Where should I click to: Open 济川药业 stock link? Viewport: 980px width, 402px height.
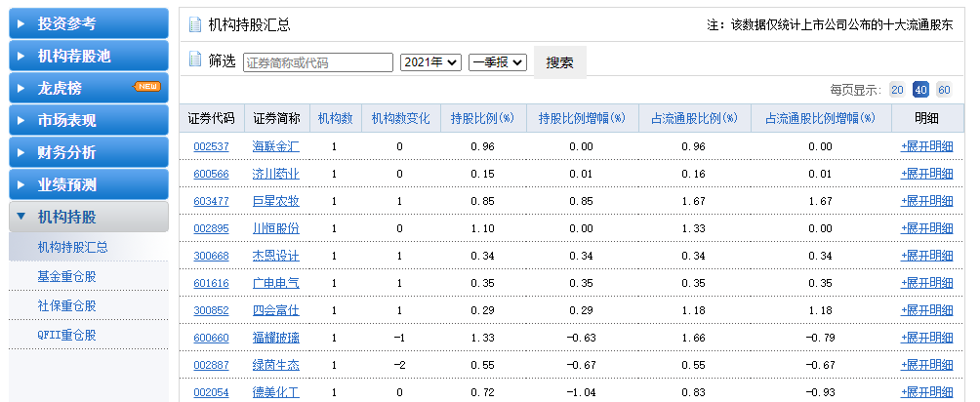click(275, 174)
